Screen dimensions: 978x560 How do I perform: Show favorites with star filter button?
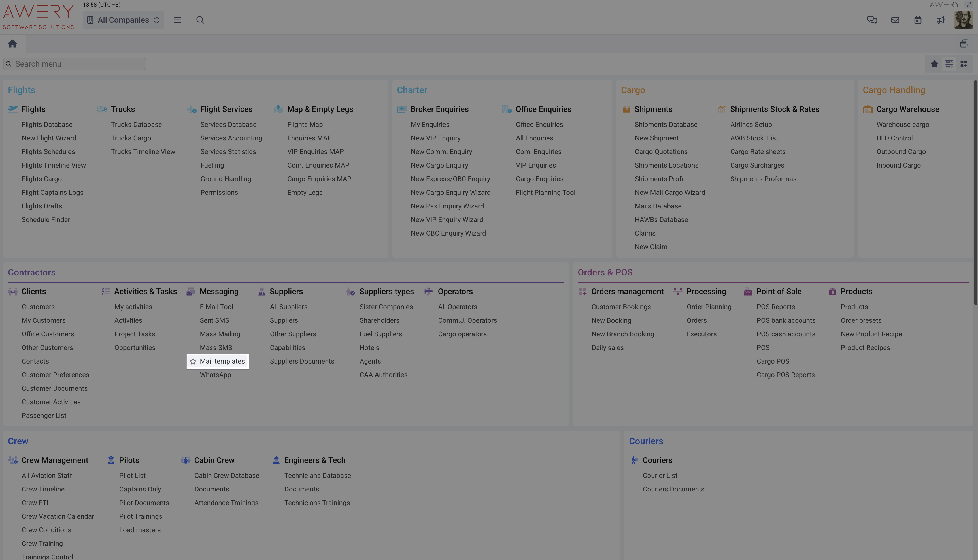(x=934, y=64)
